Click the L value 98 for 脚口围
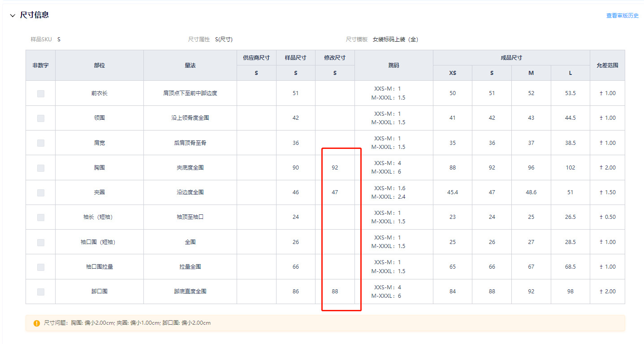Screen dimensions: 644x344 [x=571, y=292]
